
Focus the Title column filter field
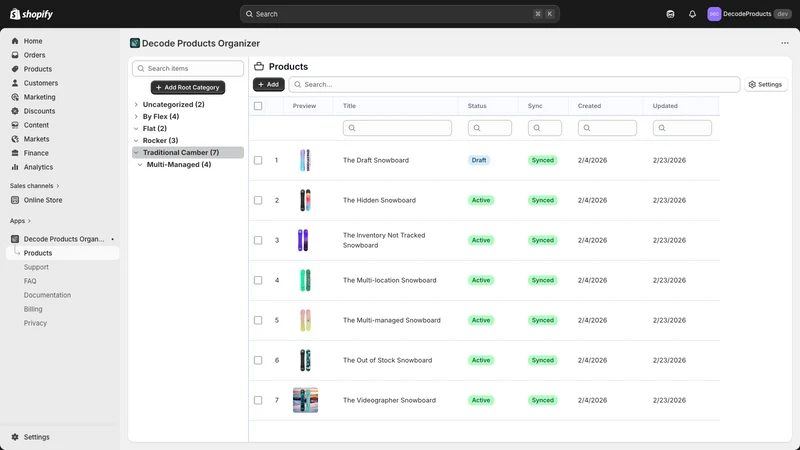coord(397,128)
